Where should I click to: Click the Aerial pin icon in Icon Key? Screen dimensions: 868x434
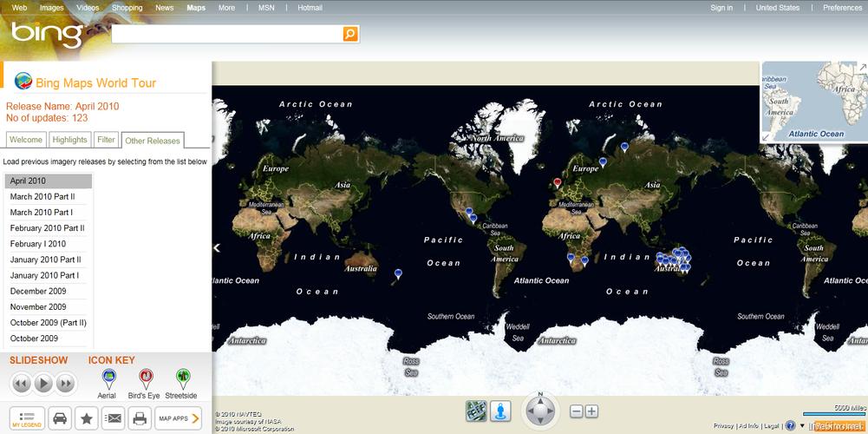click(x=109, y=378)
